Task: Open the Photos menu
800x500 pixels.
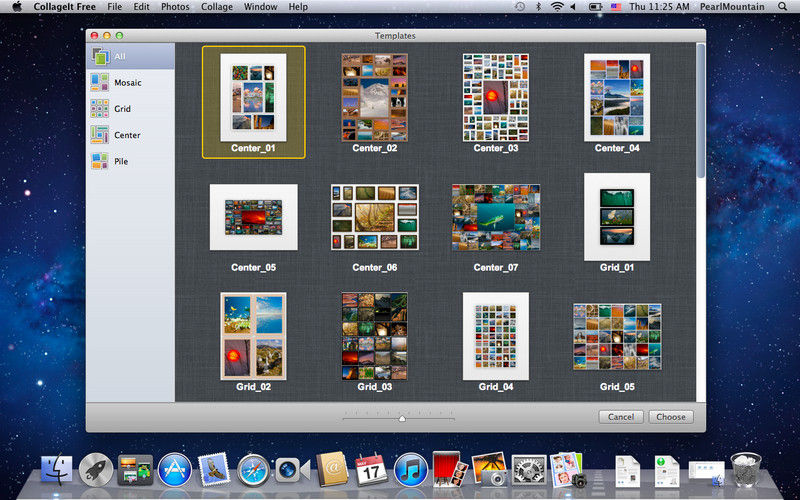Action: [x=175, y=7]
